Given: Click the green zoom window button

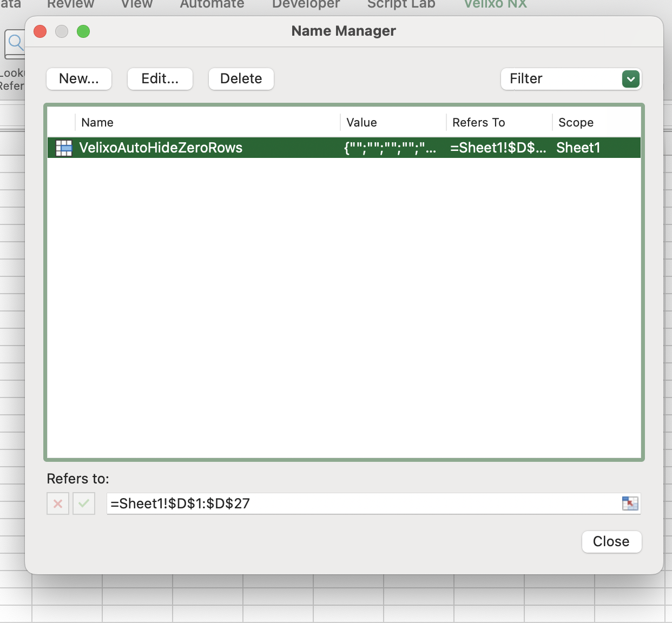Looking at the screenshot, I should pos(83,31).
